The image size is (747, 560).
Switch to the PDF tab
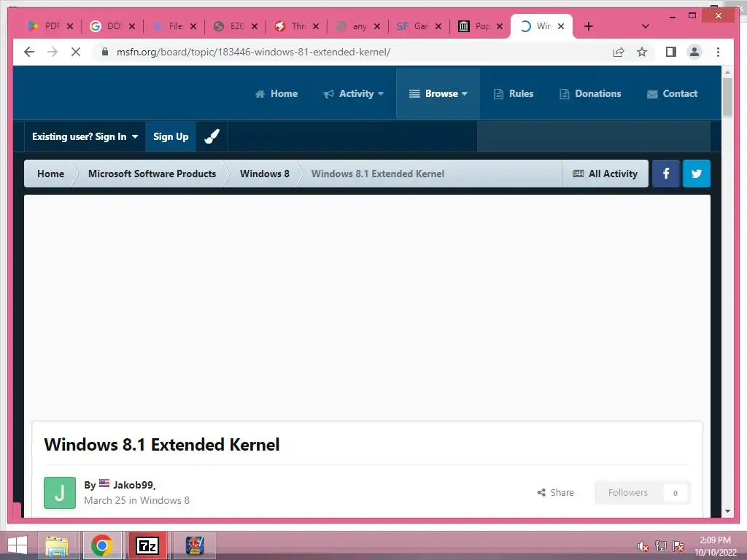[x=44, y=26]
